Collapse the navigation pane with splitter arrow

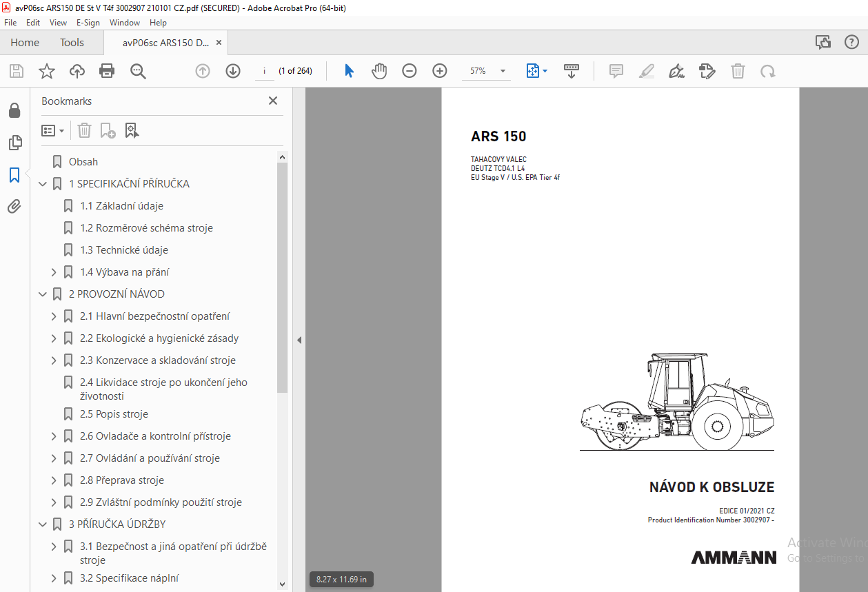[x=299, y=340]
